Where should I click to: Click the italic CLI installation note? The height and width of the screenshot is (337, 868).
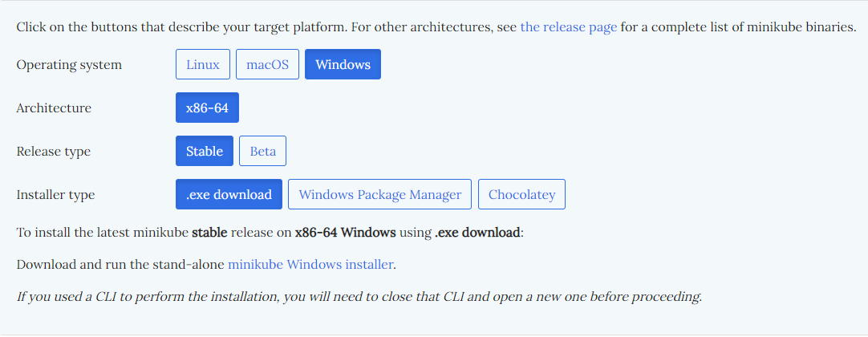click(359, 297)
